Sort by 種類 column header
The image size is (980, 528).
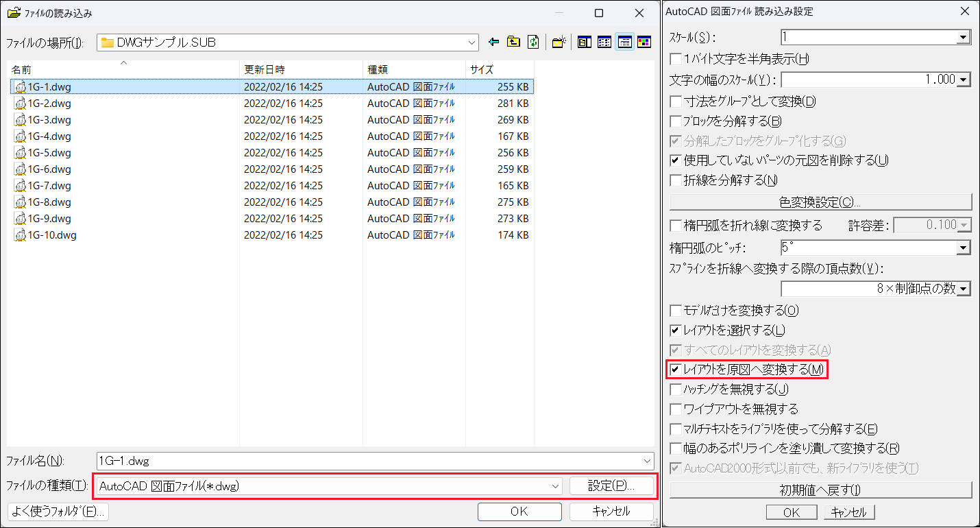[x=414, y=69]
